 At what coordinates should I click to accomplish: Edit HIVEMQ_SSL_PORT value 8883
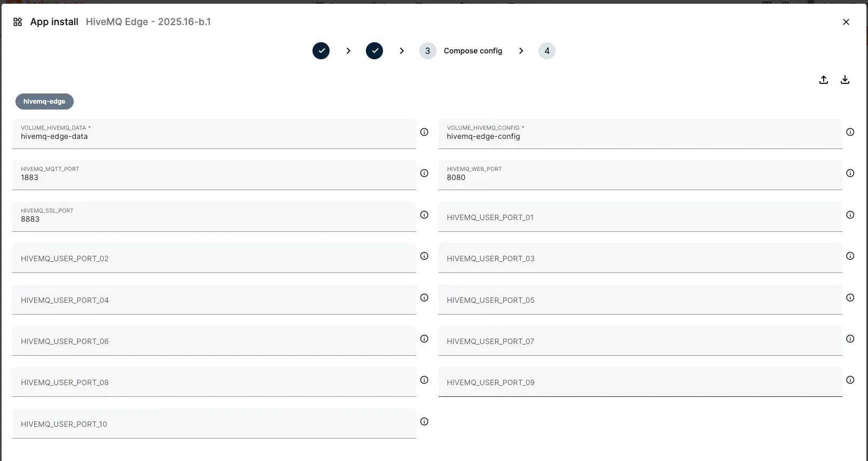point(214,216)
